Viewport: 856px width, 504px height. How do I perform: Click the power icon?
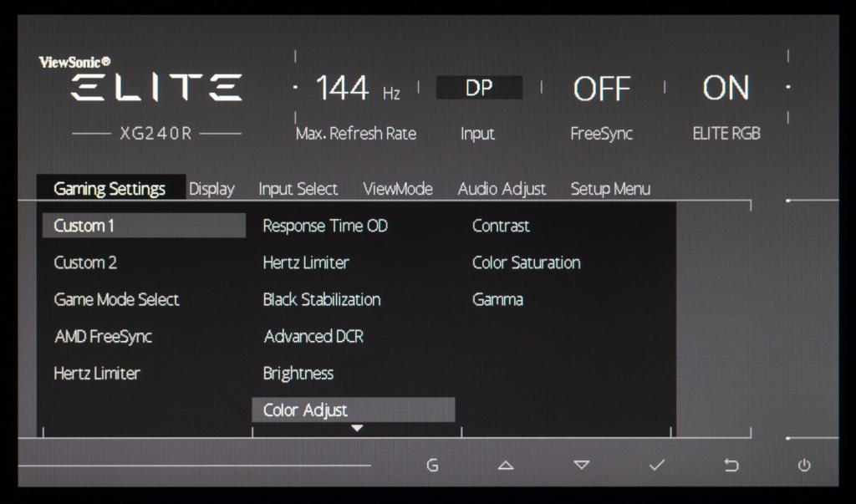[x=804, y=466]
